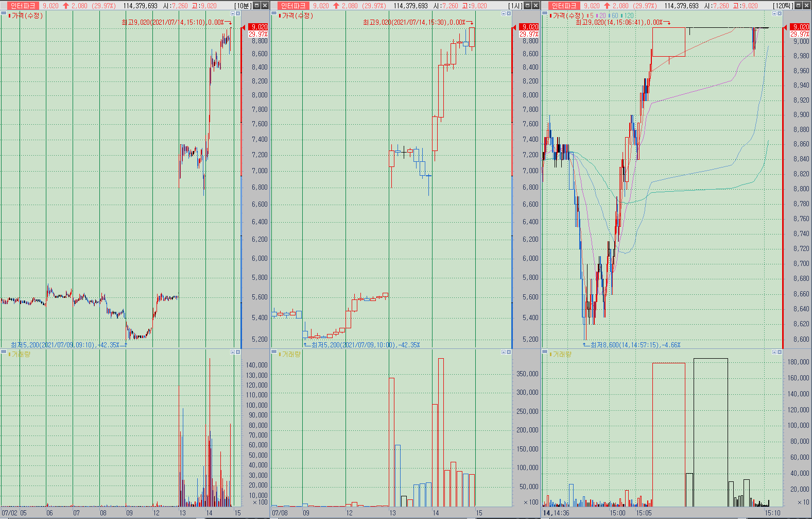812x519 pixels.
Task: Select 가격(수정) legend in 120틱 chart
Action: pos(568,15)
